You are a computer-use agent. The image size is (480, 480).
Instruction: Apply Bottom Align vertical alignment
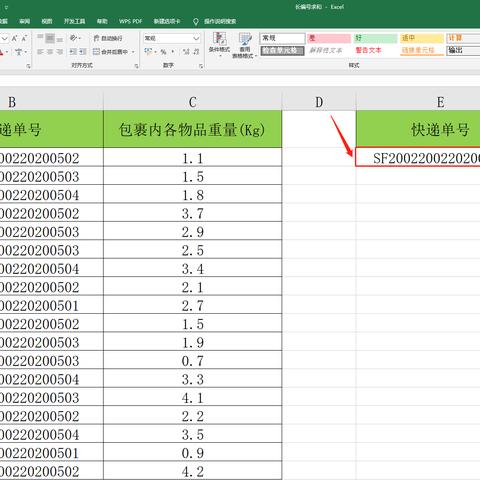(60, 39)
